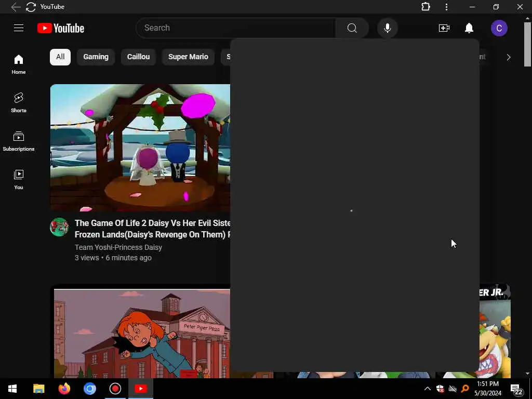
Task: Open The Game Of Life 2 Daisy video title
Action: tap(152, 229)
